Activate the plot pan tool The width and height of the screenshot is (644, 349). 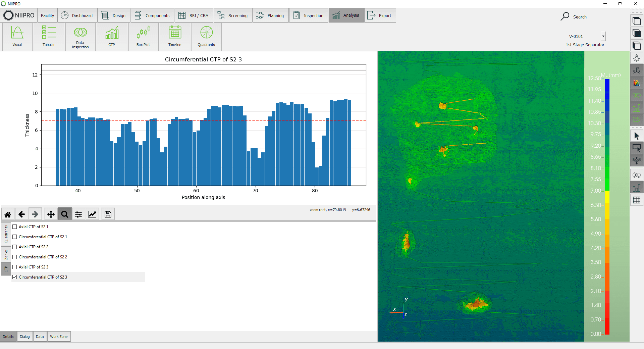(x=51, y=214)
